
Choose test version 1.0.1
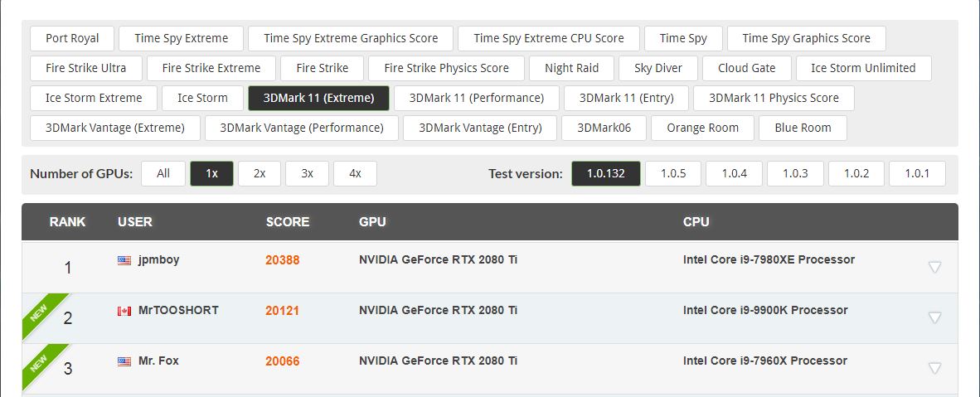click(x=916, y=173)
